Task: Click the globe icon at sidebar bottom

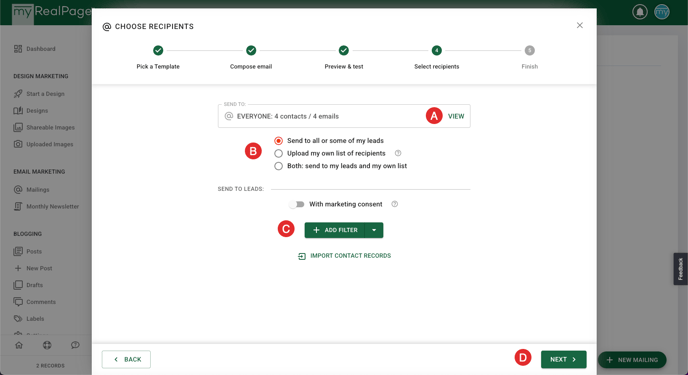Action: pyautogui.click(x=47, y=345)
